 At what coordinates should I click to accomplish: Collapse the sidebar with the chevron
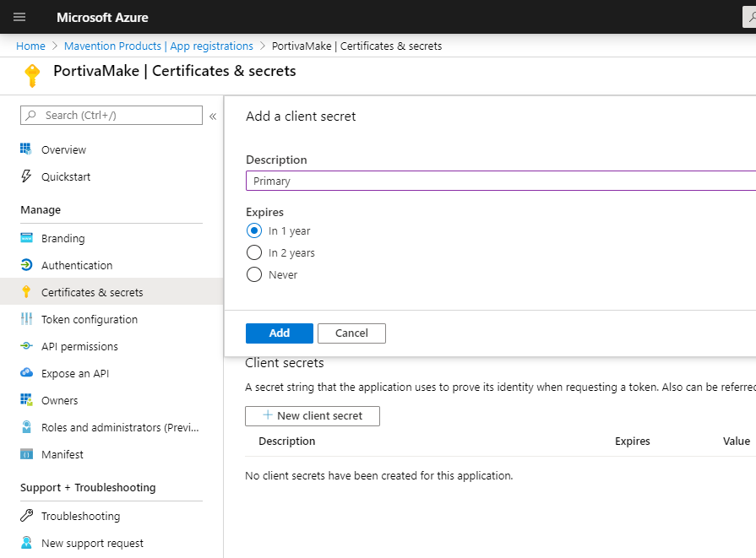[213, 116]
